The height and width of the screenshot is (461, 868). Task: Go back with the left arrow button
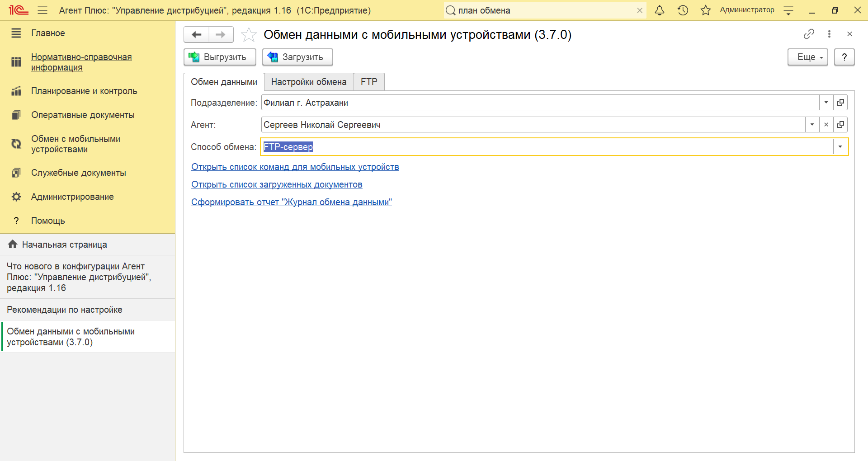[197, 34]
